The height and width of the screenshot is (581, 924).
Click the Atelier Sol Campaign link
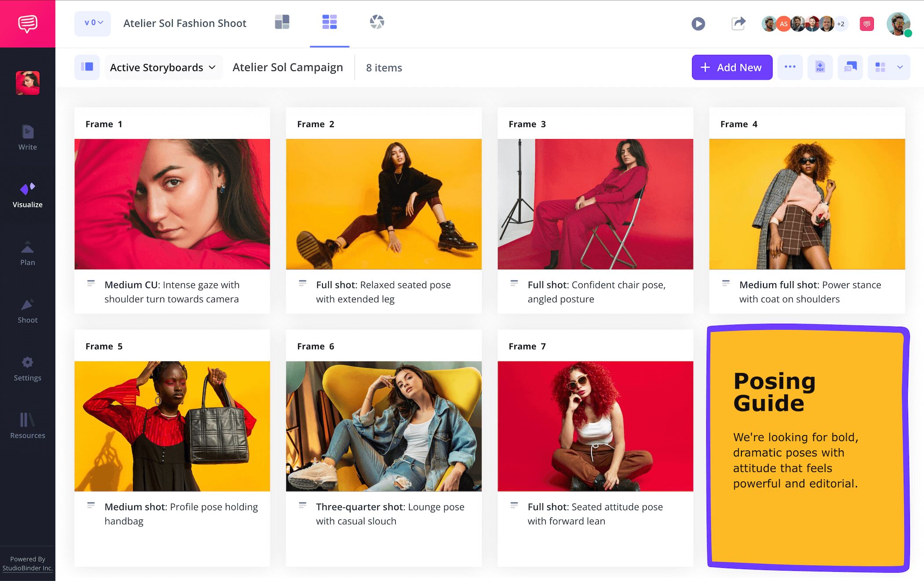[x=288, y=67]
